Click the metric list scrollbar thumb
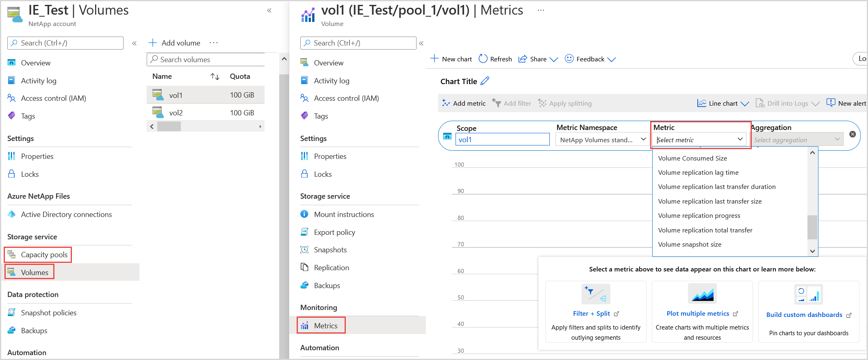The width and height of the screenshot is (868, 360). (x=812, y=227)
